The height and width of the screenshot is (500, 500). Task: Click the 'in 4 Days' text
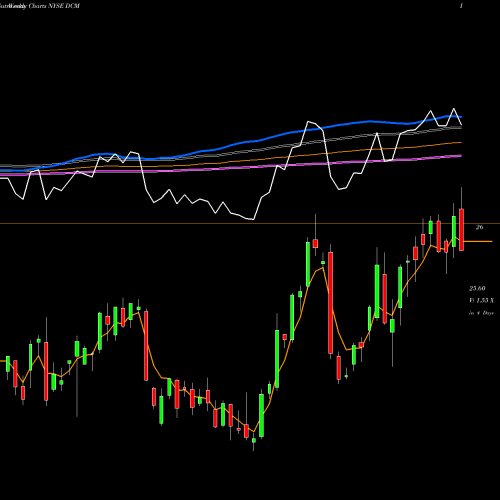[481, 313]
